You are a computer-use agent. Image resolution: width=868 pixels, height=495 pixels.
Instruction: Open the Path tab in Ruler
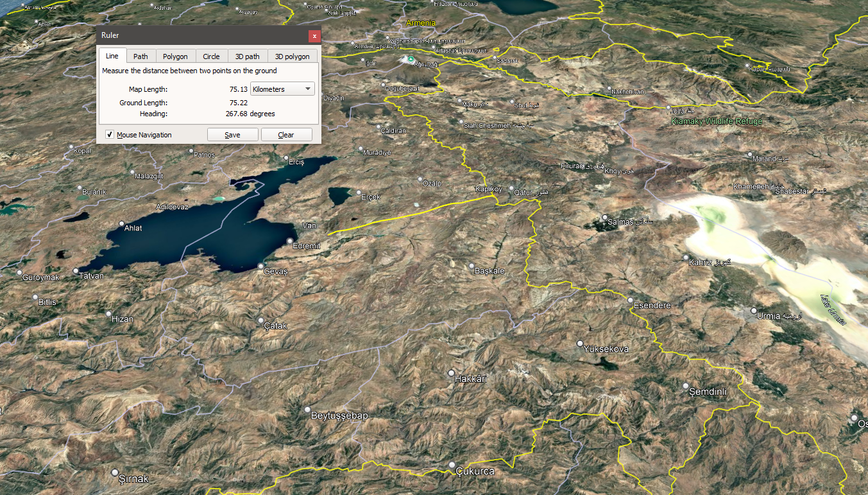140,56
